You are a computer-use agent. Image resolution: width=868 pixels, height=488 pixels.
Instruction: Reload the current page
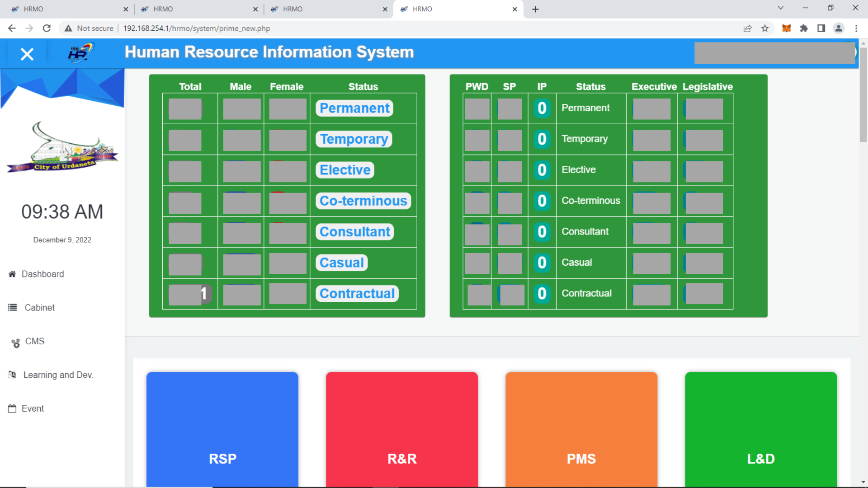(x=47, y=28)
